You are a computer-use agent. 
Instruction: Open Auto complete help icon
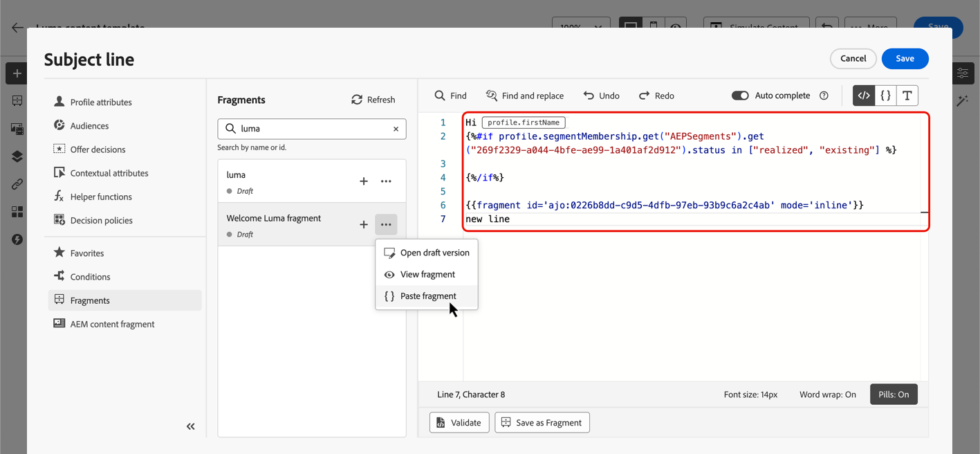(x=824, y=96)
